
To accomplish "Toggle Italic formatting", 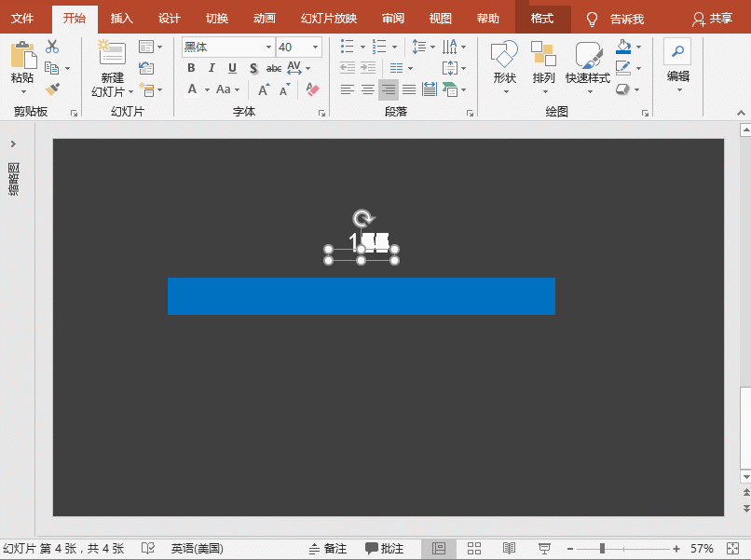I will [212, 68].
